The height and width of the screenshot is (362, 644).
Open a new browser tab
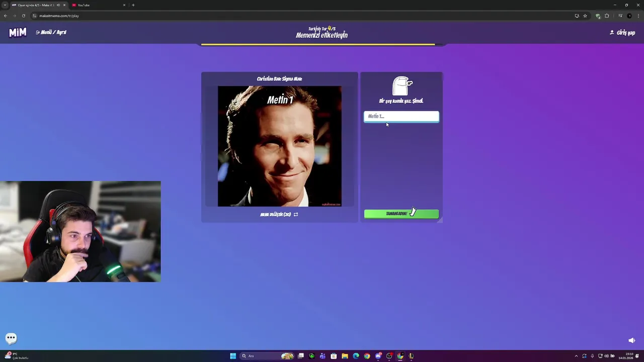point(133,5)
